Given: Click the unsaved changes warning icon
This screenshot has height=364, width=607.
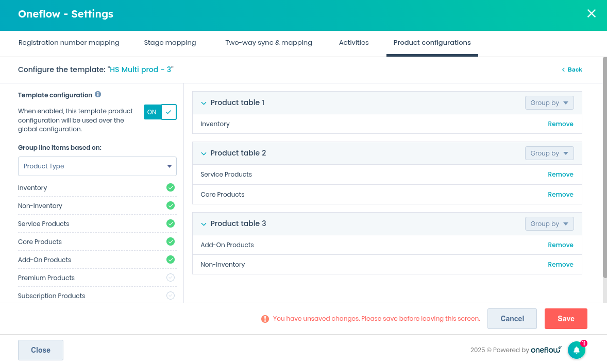Looking at the screenshot, I should [265, 319].
